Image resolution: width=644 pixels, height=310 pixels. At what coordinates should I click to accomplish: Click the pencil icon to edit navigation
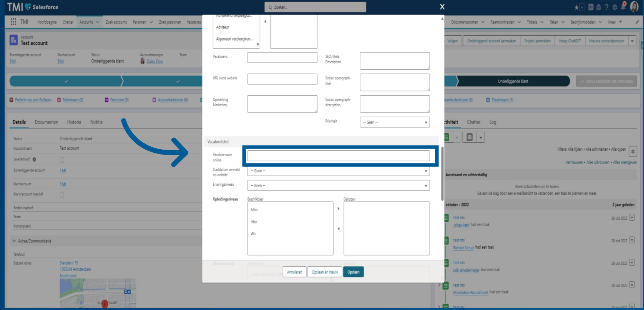click(x=637, y=22)
